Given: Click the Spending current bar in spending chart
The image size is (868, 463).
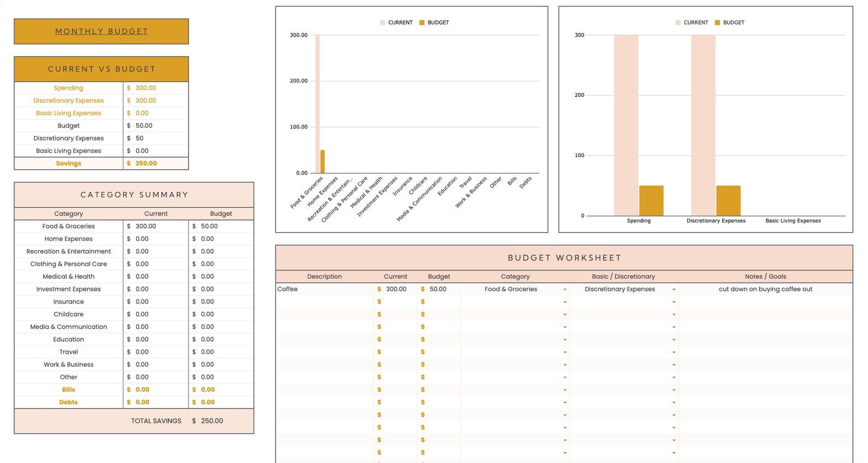Looking at the screenshot, I should click(x=626, y=125).
